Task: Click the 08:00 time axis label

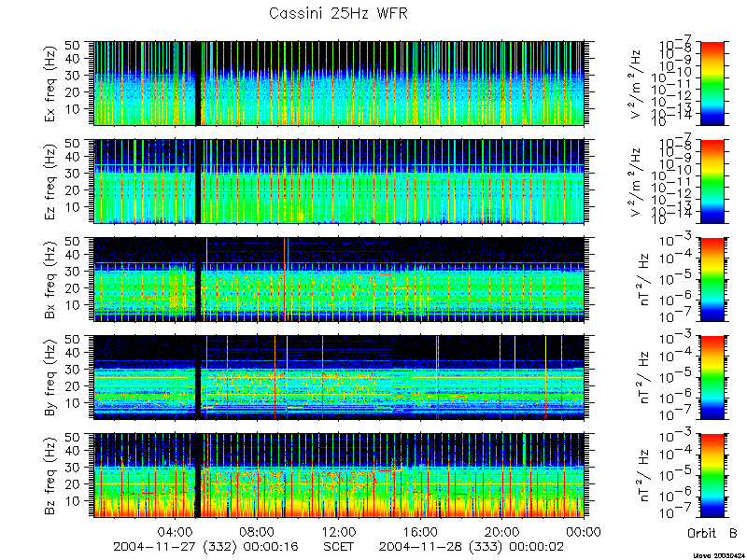Action: click(258, 531)
